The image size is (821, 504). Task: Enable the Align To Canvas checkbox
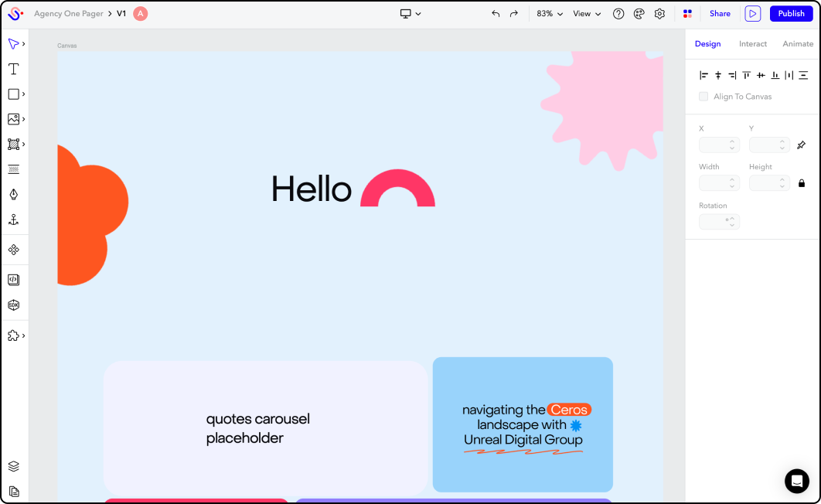[x=703, y=97]
